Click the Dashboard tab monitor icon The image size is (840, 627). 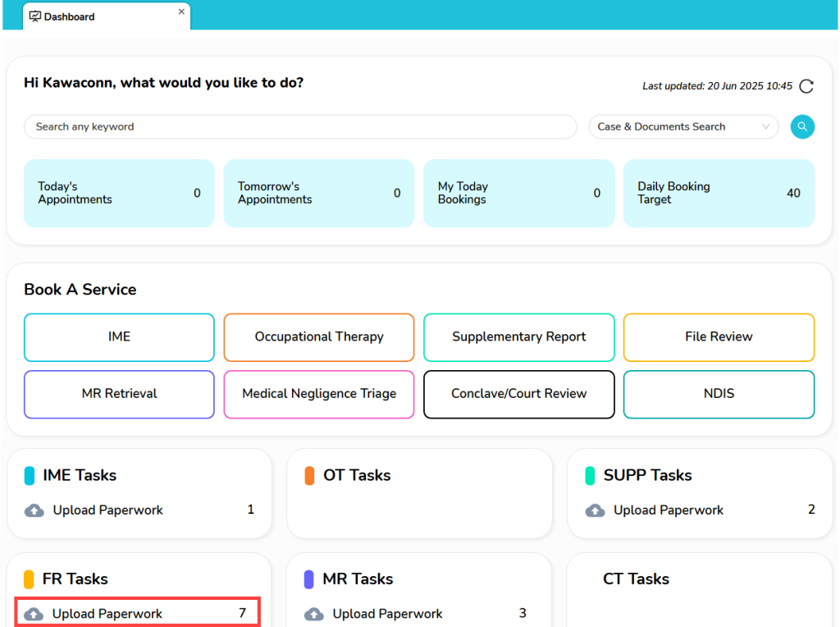click(34, 16)
